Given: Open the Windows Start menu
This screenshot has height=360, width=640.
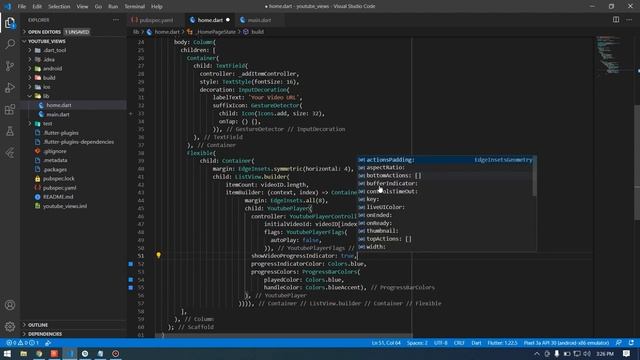Looking at the screenshot, I should (x=7, y=353).
